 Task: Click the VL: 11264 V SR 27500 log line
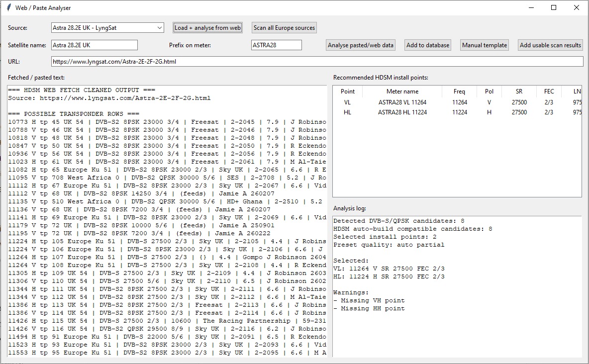(389, 269)
